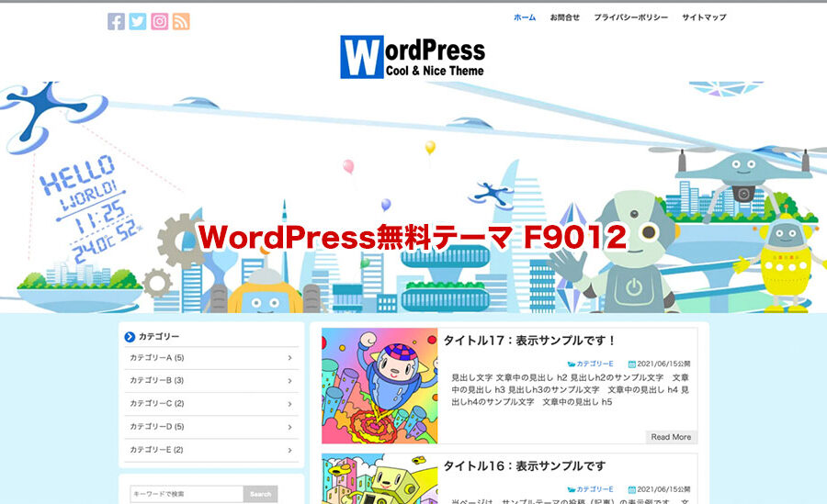Click folder icon next to カテゴリーE on タイトル17
Screen dimensions: 827x504
[572, 364]
